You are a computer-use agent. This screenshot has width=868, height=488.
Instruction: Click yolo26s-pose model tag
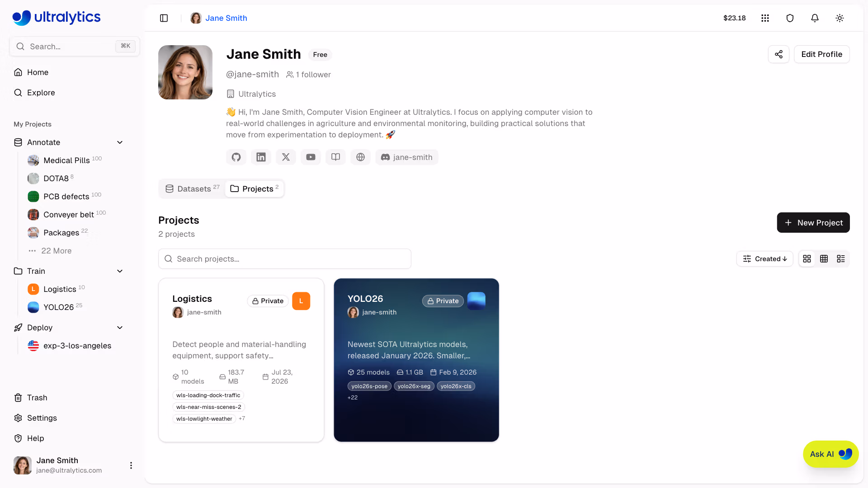pyautogui.click(x=369, y=386)
